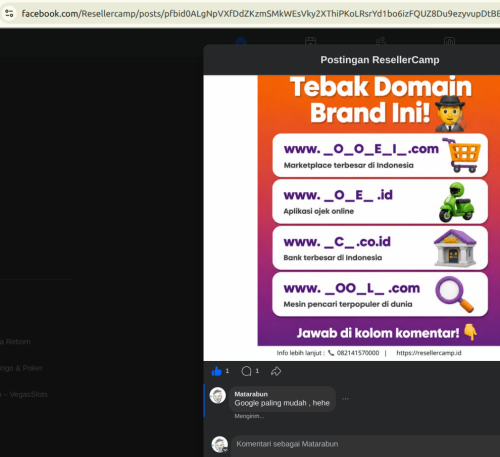Image resolution: width=500 pixels, height=457 pixels.
Task: Click the Matarabun name on the comment
Action: [251, 394]
